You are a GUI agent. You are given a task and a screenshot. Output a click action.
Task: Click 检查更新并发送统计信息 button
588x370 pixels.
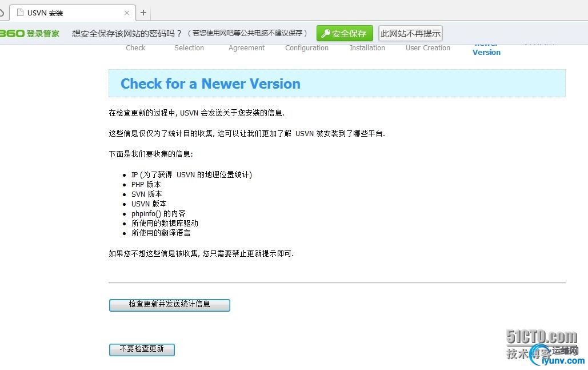[170, 305]
